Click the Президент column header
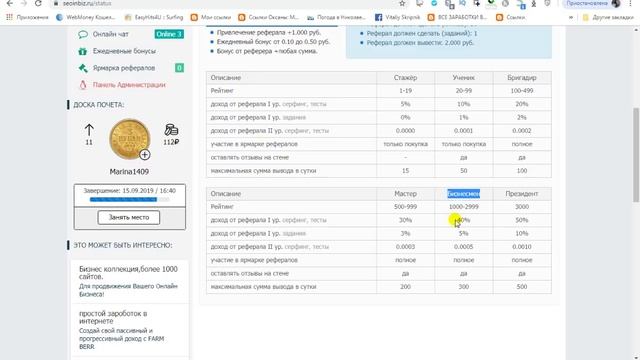The height and width of the screenshot is (360, 640). coord(522,194)
